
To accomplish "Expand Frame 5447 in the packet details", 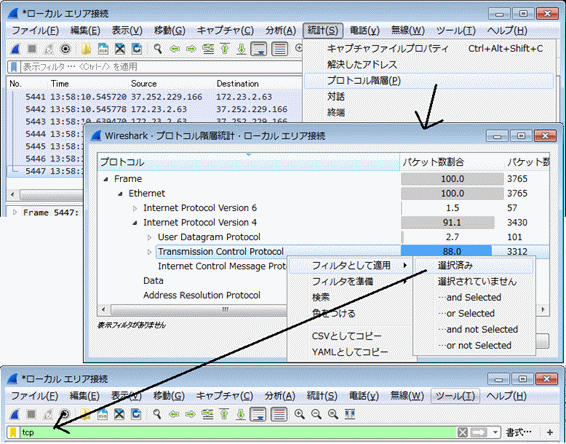I will coord(15,212).
